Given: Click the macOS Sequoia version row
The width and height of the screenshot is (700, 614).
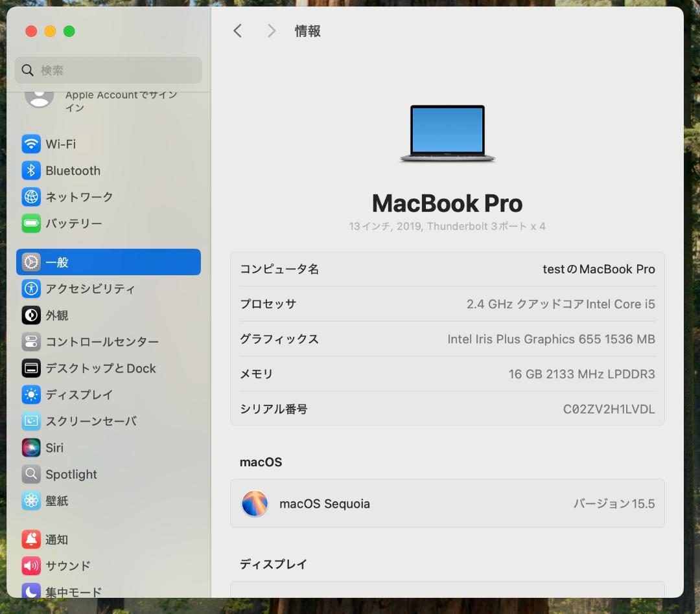Looking at the screenshot, I should (x=447, y=503).
